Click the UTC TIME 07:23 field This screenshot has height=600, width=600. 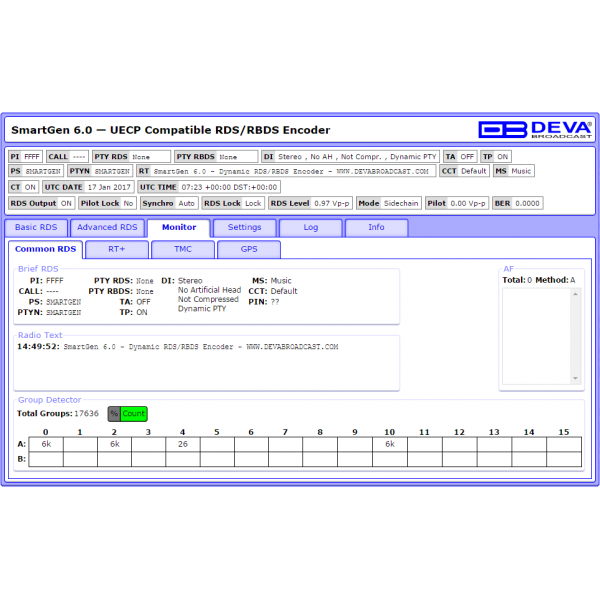[x=209, y=187]
